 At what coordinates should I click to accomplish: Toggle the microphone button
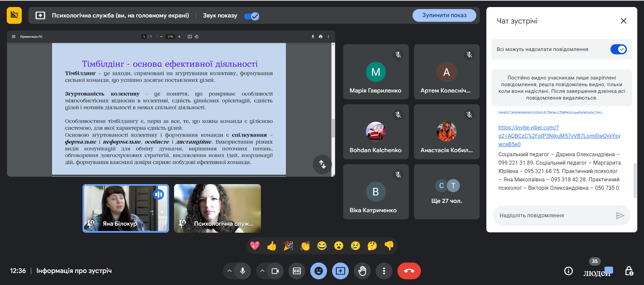pyautogui.click(x=243, y=271)
